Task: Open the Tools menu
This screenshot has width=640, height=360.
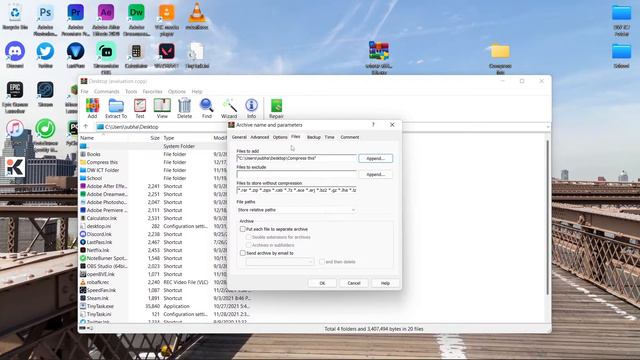Action: click(131, 91)
